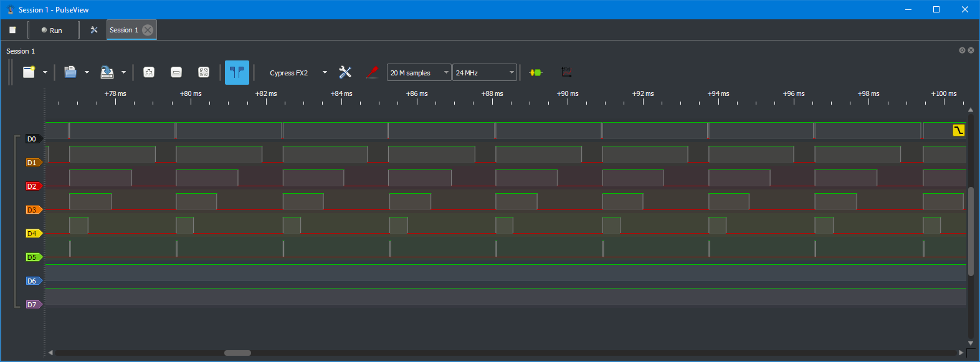Open settings via the top wrench button
Image resolution: width=980 pixels, height=362 pixels.
[94, 30]
